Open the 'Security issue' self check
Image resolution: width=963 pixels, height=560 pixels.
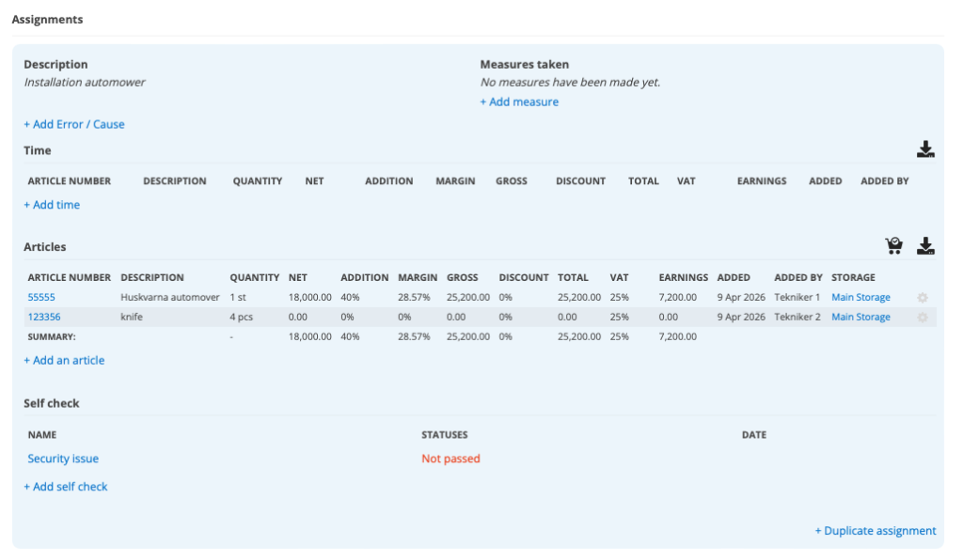coord(63,459)
